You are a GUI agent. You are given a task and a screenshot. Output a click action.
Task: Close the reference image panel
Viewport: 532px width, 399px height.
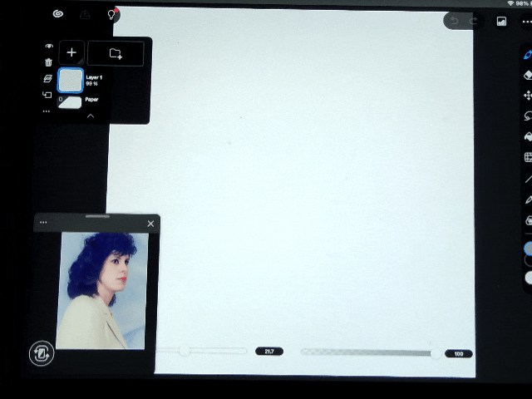tap(150, 224)
